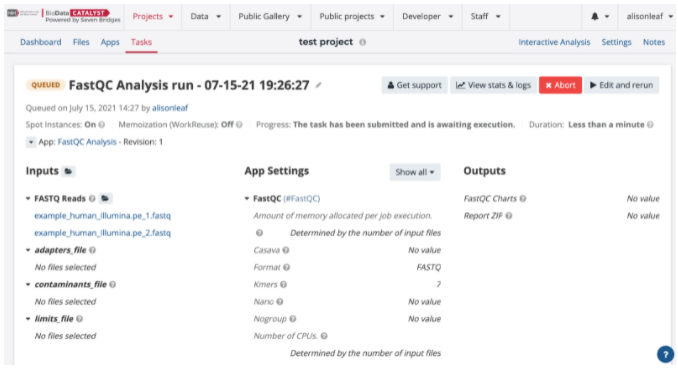Click the contaminants_file info icon

tap(112, 284)
